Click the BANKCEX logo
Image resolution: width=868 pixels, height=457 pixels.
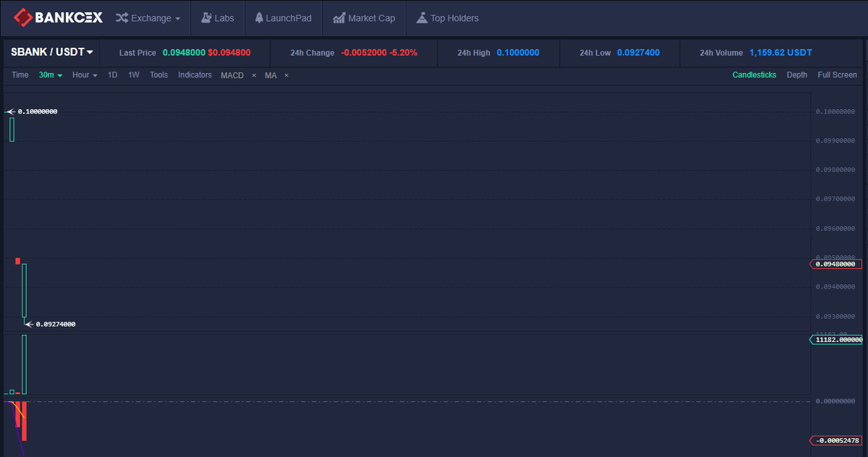click(x=59, y=17)
